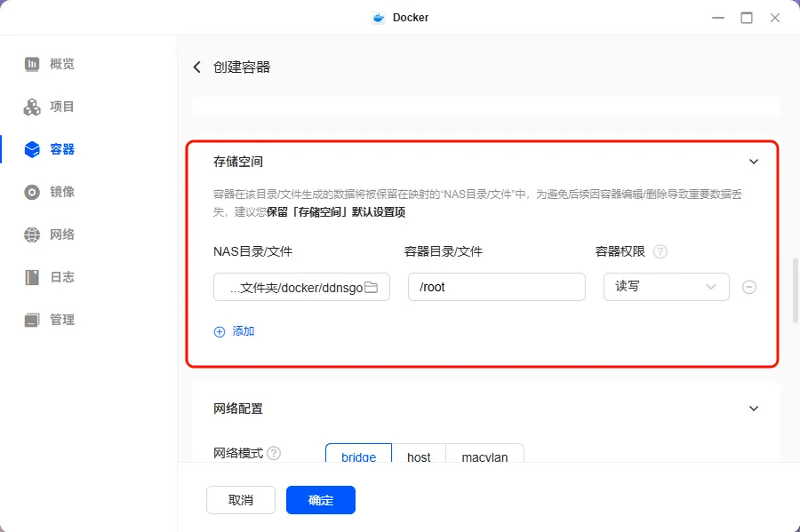Collapse the 存储空间 section
Screen dimensions: 800x532
coord(754,162)
